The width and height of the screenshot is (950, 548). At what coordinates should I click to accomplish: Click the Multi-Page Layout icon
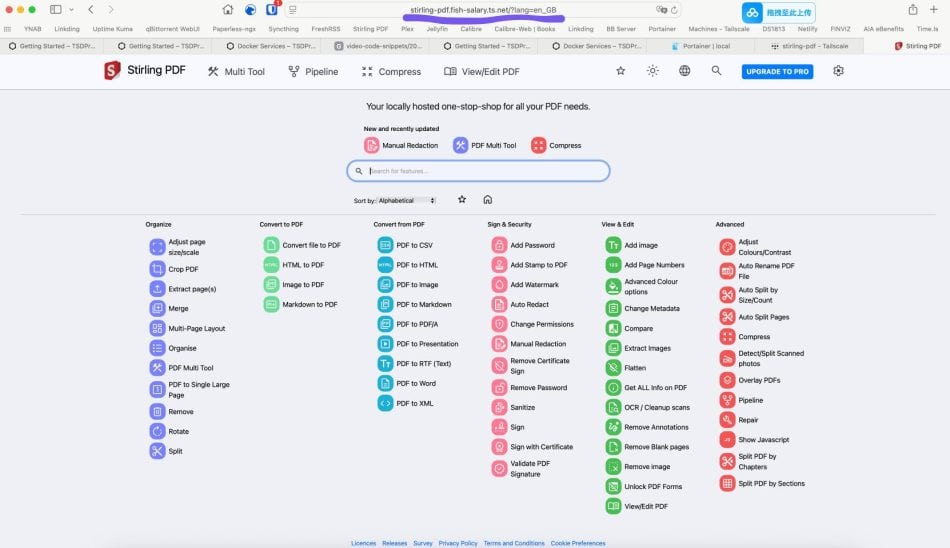(158, 329)
